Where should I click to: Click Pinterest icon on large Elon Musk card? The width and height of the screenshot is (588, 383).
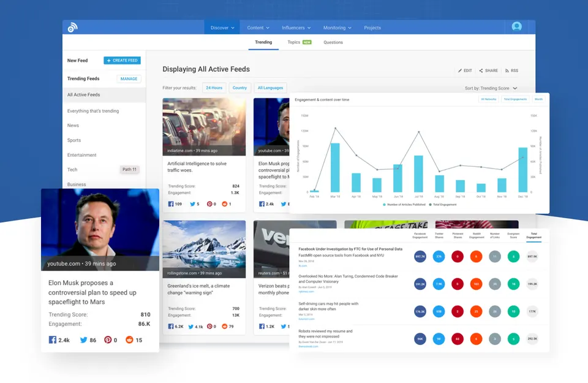108,340
